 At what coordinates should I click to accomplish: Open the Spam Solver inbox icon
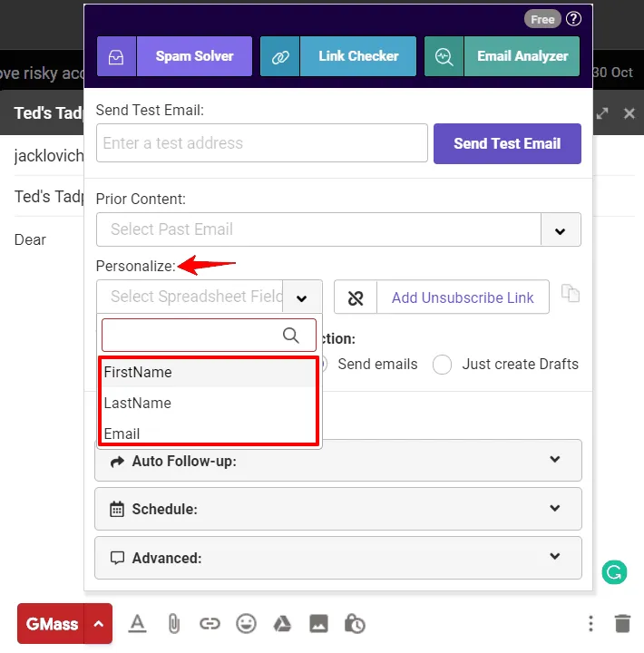coord(116,56)
